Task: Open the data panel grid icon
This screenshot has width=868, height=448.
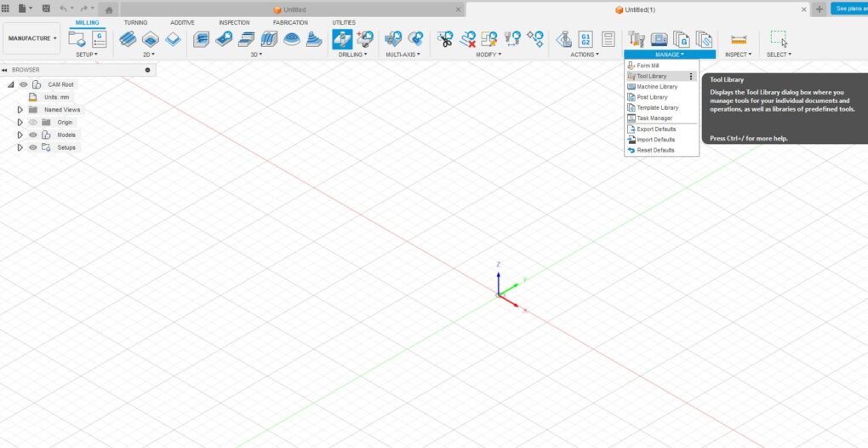Action: tap(6, 9)
